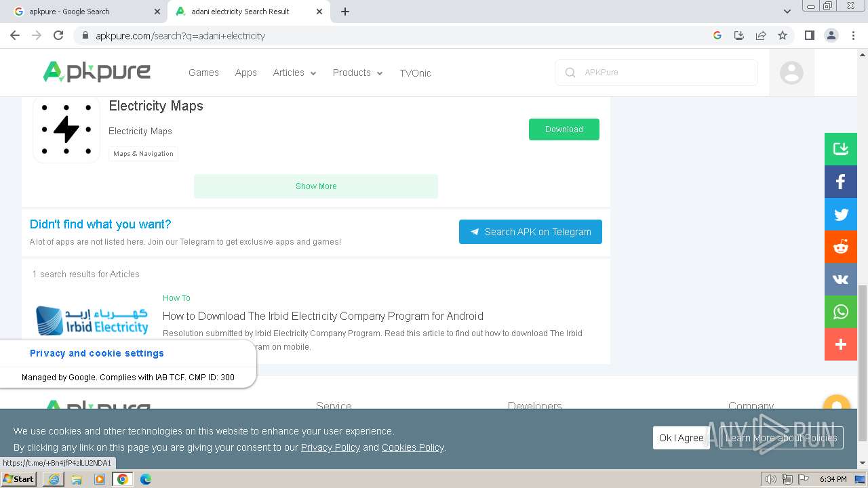Select adani electricity Search Result tab

[x=248, y=12]
